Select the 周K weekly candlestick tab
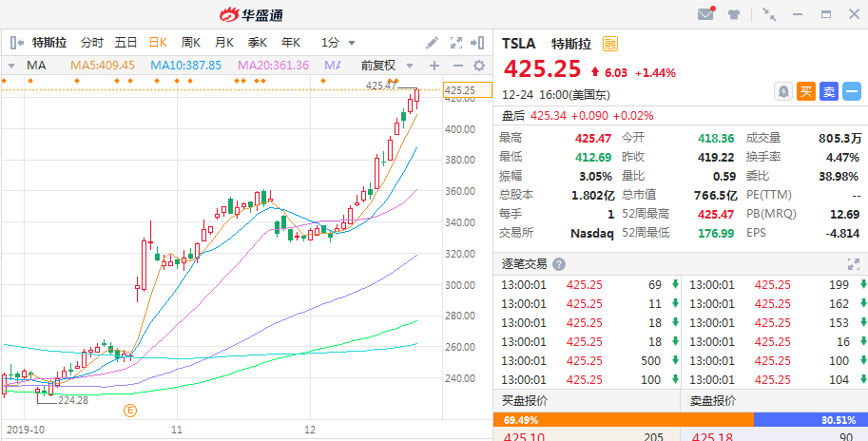The height and width of the screenshot is (441, 868). [191, 43]
